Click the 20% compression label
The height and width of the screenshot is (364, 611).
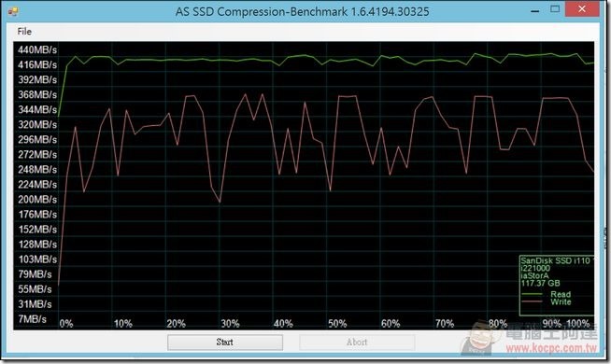[177, 324]
